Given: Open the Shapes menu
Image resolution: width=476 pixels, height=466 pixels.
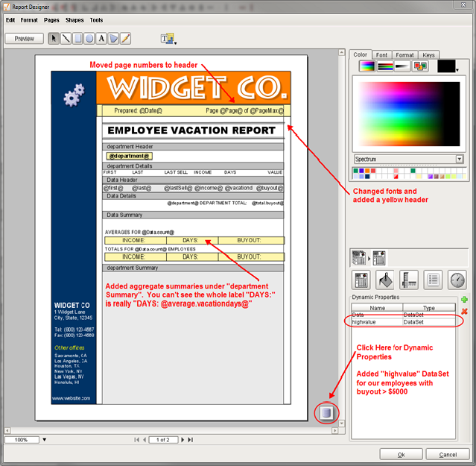Looking at the screenshot, I should click(74, 20).
